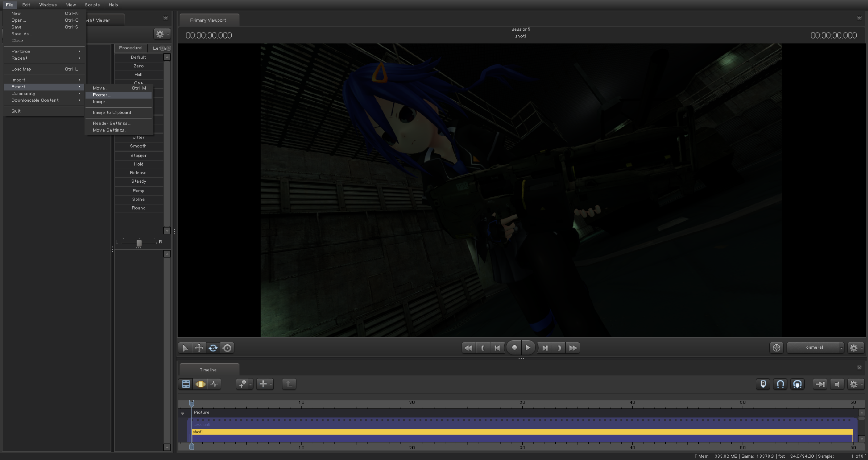Open the File menu
This screenshot has height=460, width=868.
10,5
